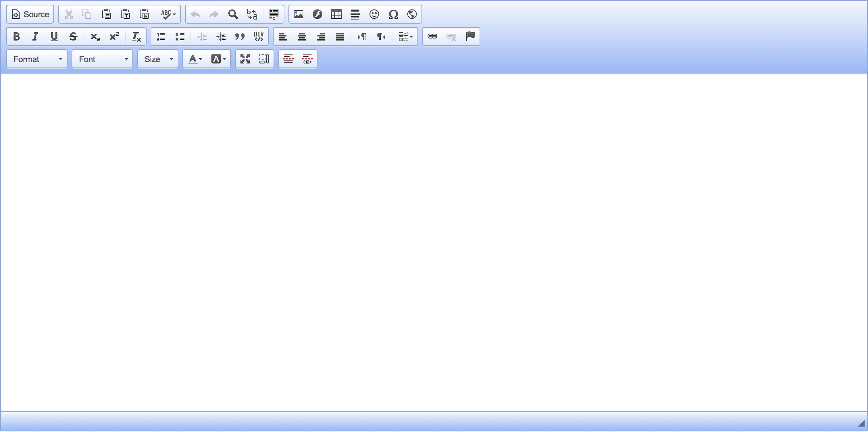Set text direction right to left

pyautogui.click(x=381, y=36)
